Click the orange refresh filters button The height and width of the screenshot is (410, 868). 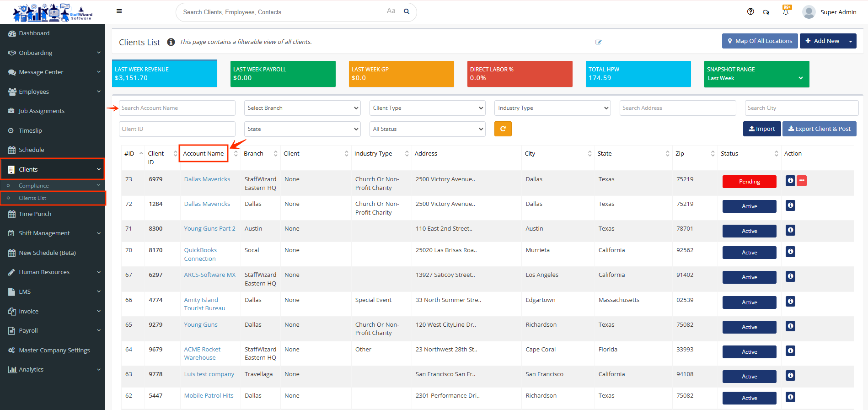503,129
